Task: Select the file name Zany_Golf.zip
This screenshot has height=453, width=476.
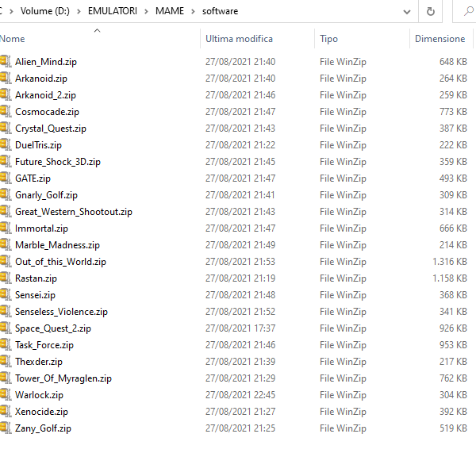Action: coord(43,428)
